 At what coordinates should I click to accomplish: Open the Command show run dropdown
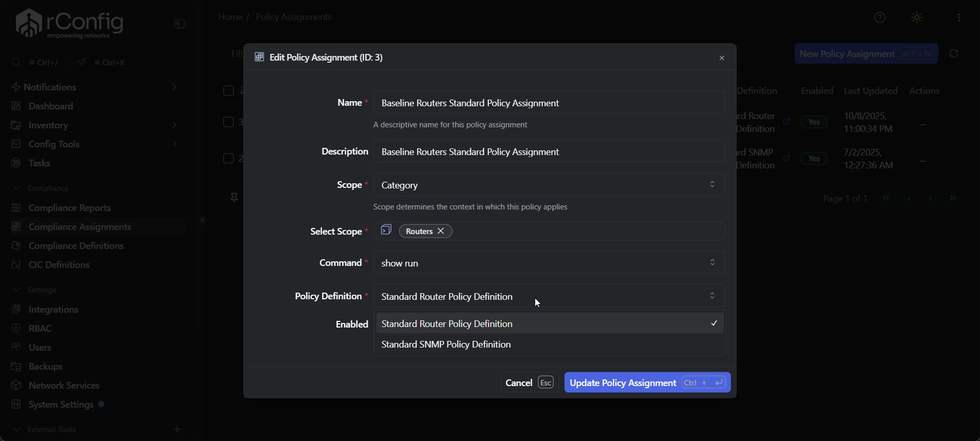click(549, 263)
